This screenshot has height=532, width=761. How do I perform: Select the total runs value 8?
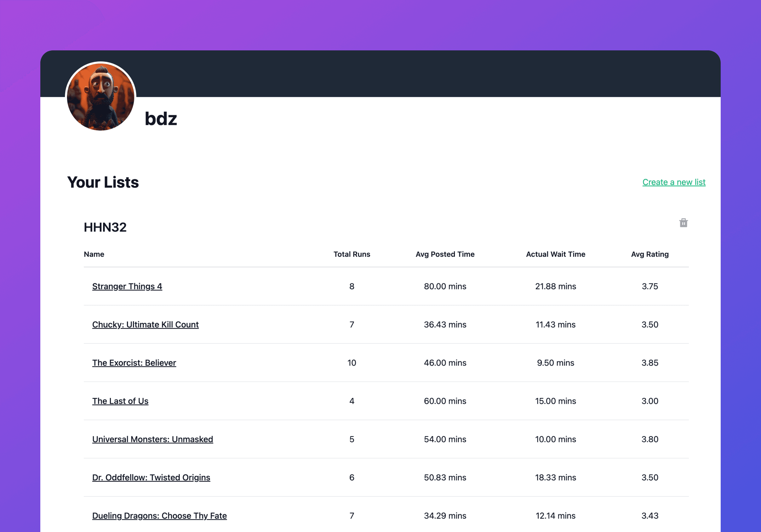click(352, 286)
